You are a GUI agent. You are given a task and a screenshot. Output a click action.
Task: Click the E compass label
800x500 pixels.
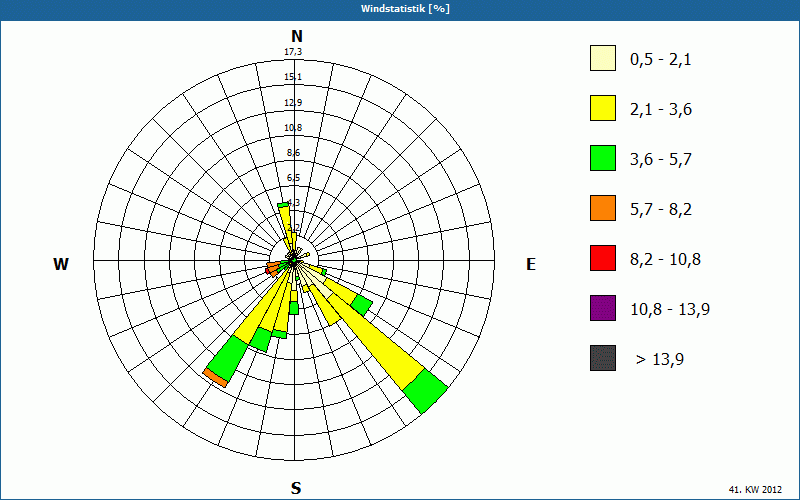coord(531,264)
